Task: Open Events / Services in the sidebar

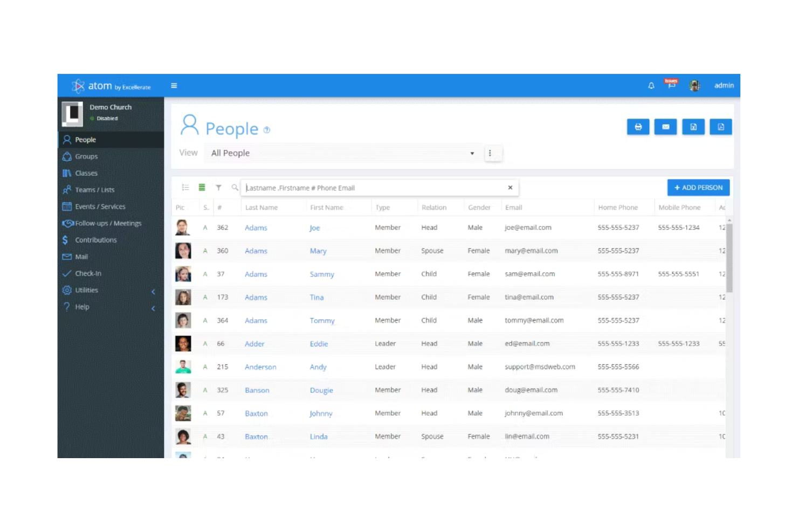Action: (x=111, y=206)
